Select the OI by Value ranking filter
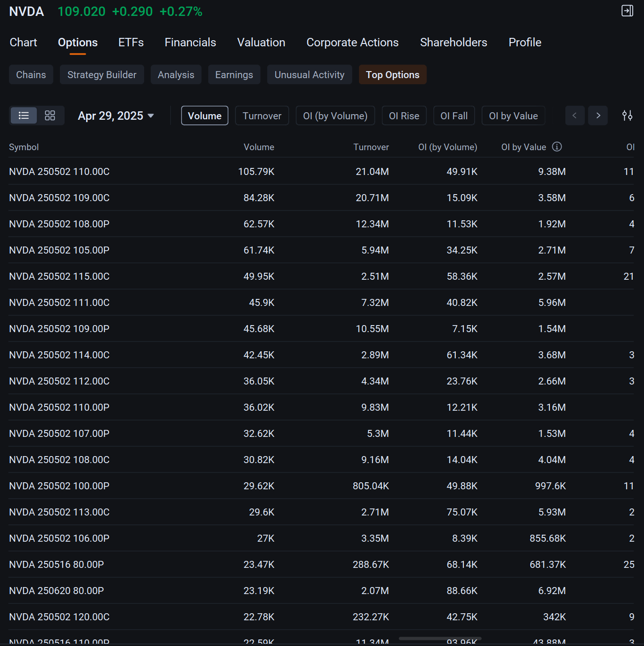Screen dimensions: 644x646 [x=513, y=116]
